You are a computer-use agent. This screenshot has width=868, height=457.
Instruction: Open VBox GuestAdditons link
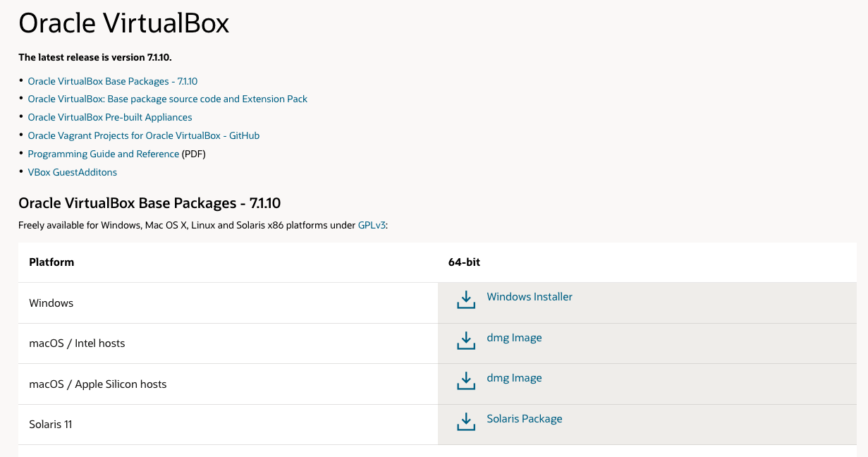click(73, 172)
